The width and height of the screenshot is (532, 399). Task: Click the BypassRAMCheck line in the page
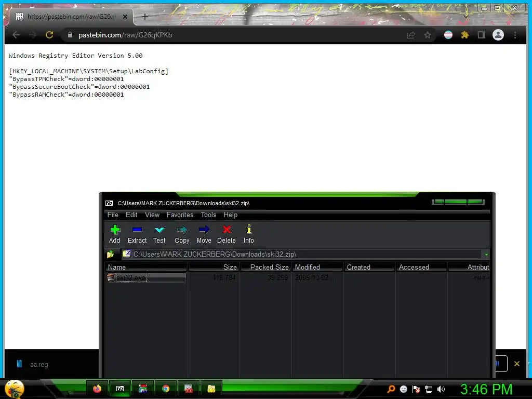coord(66,95)
